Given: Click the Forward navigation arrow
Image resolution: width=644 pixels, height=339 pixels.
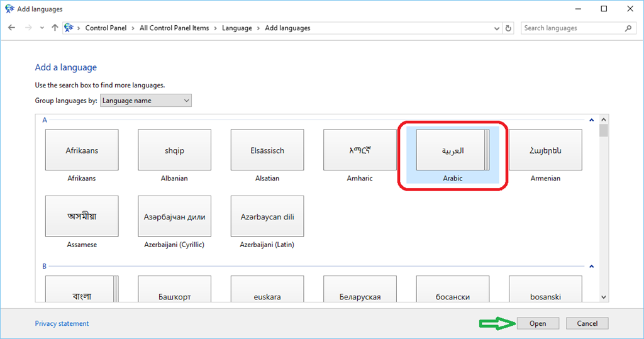Looking at the screenshot, I should pos(28,28).
